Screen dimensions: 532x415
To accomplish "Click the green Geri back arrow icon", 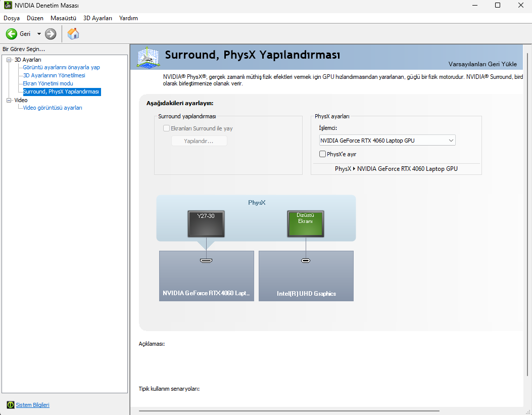I will [x=12, y=34].
